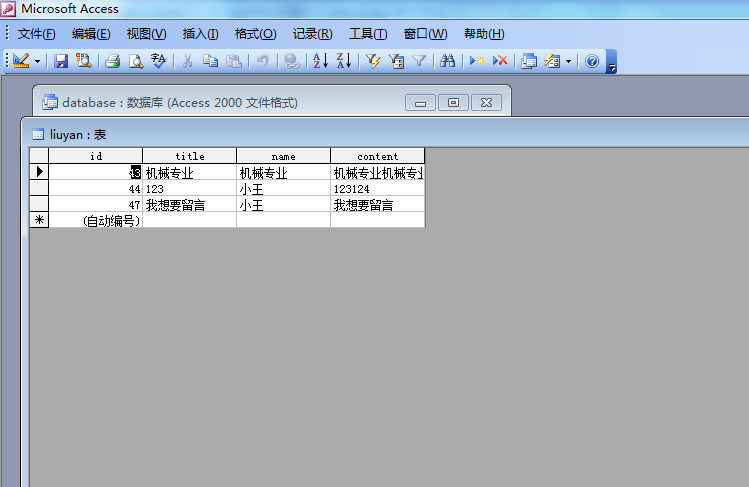The width and height of the screenshot is (749, 487).
Task: Click the liuyan table window icon
Action: [38, 135]
